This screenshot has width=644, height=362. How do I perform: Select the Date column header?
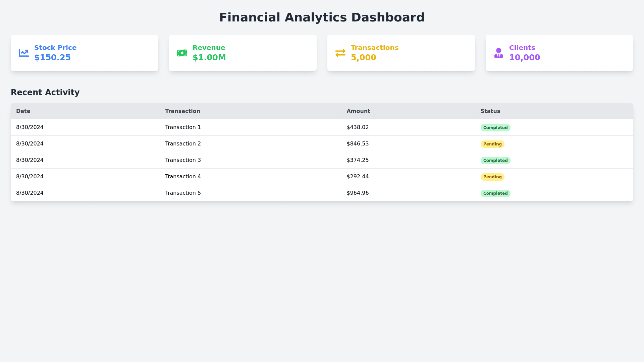pos(23,111)
